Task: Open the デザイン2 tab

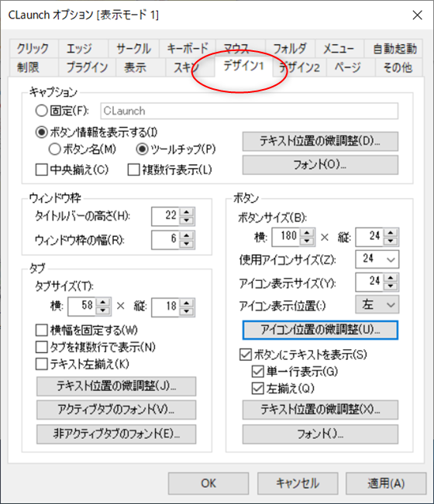Action: (x=299, y=67)
